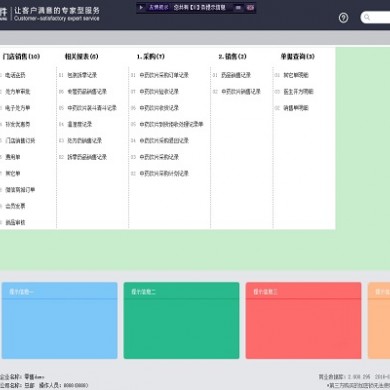Select the 门店销售(10) menu heading
The image size is (390, 390).
pyautogui.click(x=21, y=56)
